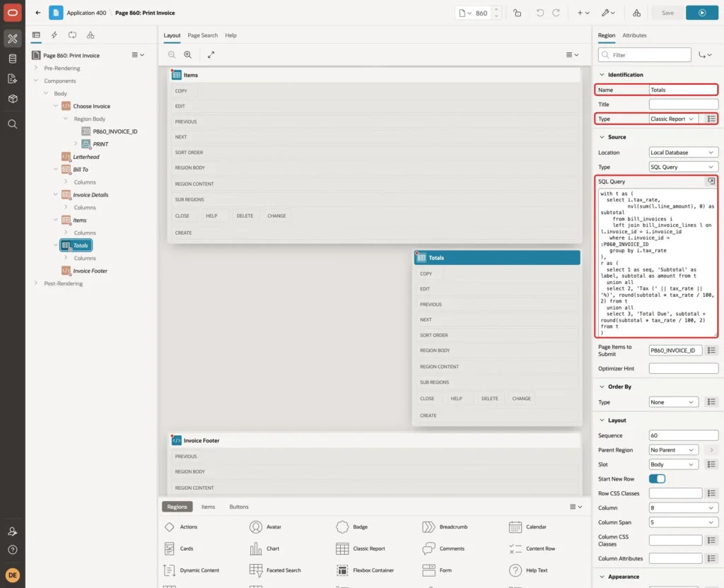
Task: Switch to the Attributes tab
Action: coord(634,35)
